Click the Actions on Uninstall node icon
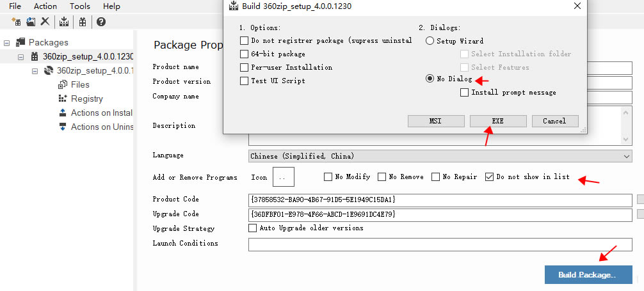This screenshot has width=644, height=291. point(63,127)
